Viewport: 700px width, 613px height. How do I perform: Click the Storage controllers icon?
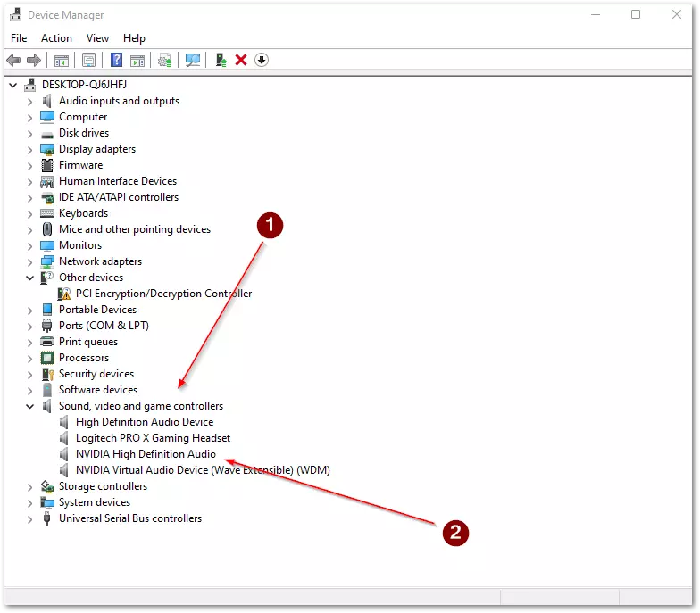pos(47,486)
